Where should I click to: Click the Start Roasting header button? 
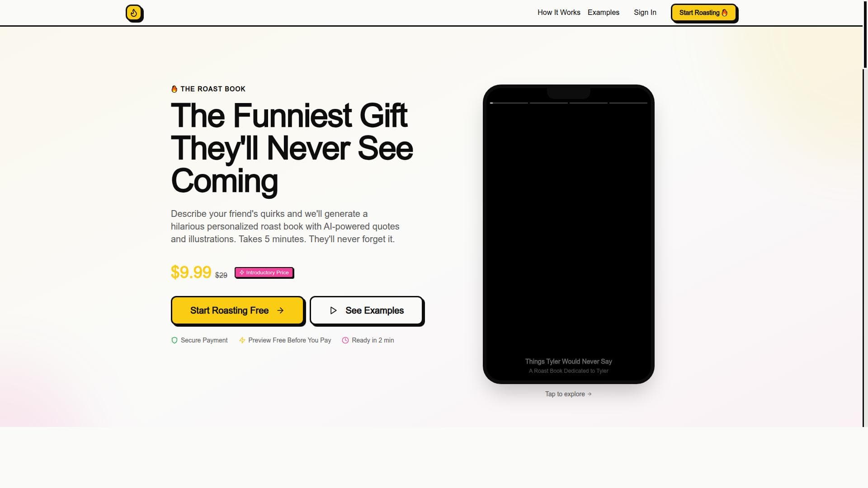[704, 13]
